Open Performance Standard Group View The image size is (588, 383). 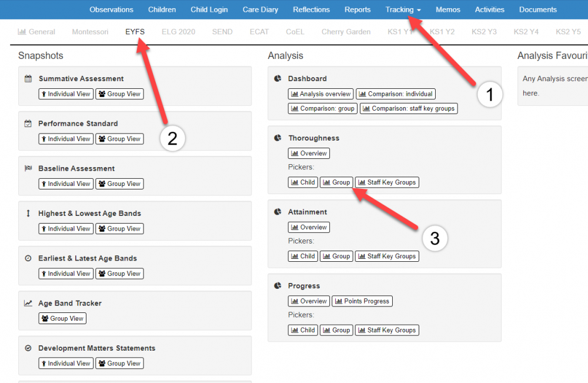click(119, 139)
